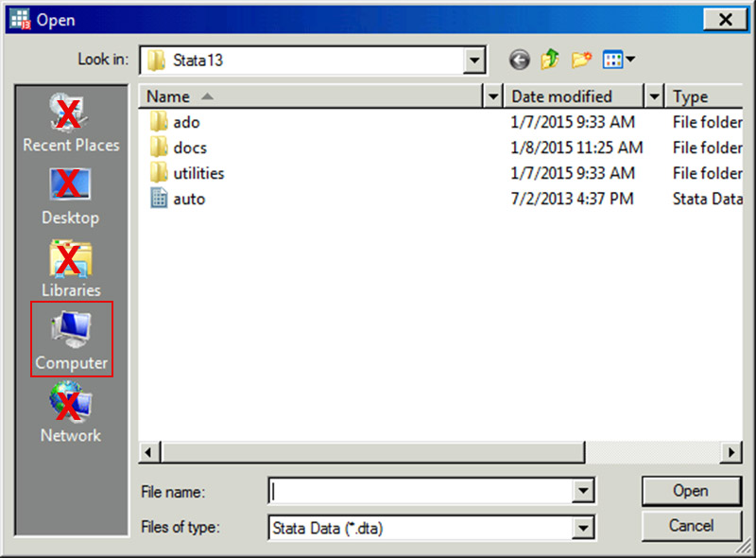Image resolution: width=756 pixels, height=558 pixels.
Task: Go to Desktop in the places bar
Action: click(x=70, y=197)
